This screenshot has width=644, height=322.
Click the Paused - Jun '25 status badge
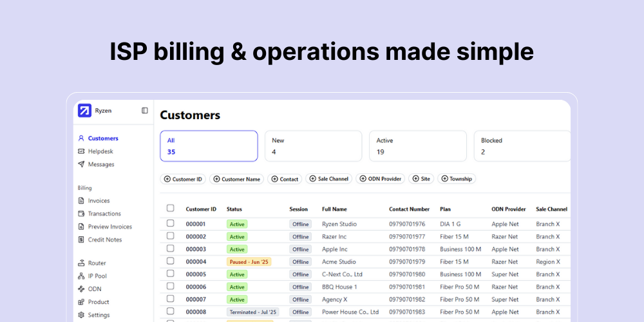click(249, 262)
